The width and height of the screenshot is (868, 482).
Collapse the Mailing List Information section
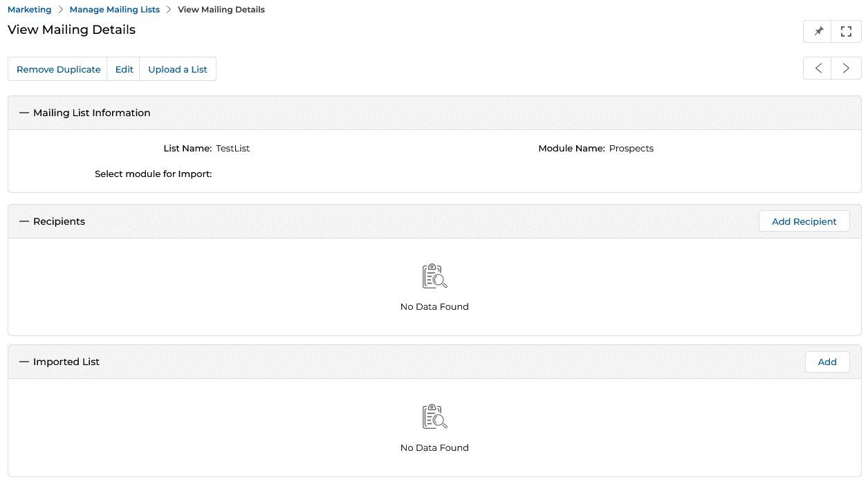point(25,113)
